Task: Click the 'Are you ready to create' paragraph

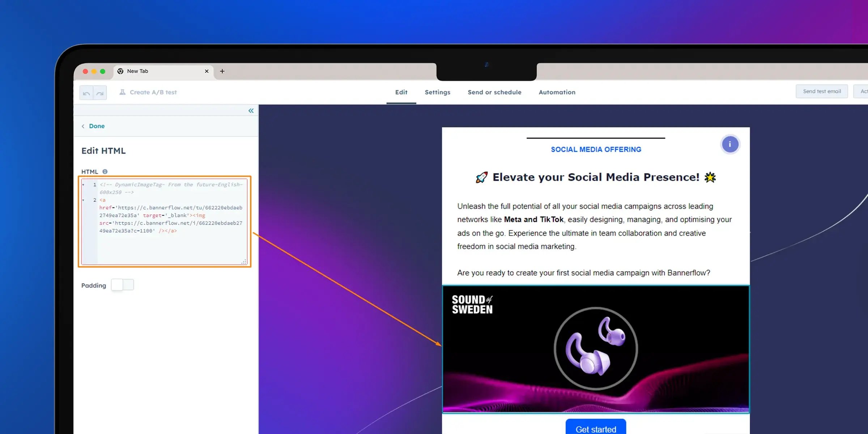Action: (583, 273)
